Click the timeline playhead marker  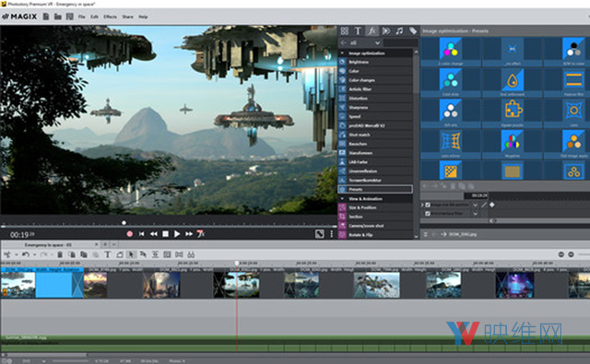237,264
